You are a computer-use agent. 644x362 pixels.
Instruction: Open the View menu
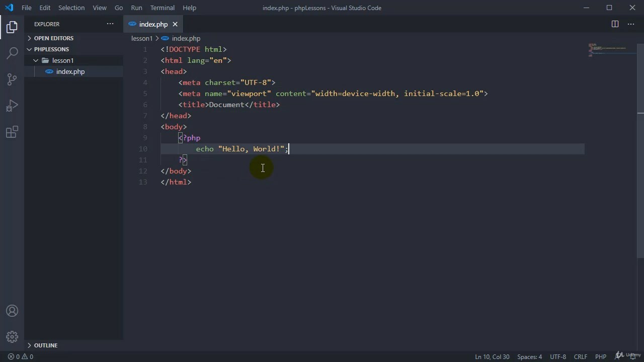coord(100,8)
